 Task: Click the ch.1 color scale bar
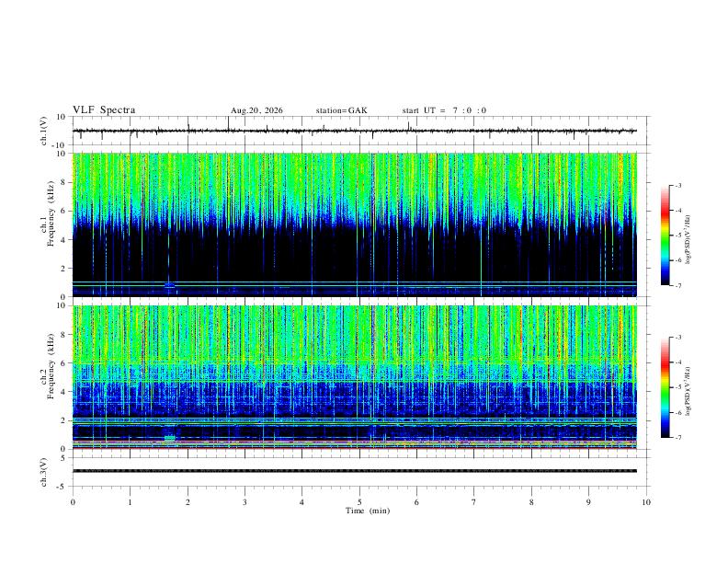click(x=665, y=236)
